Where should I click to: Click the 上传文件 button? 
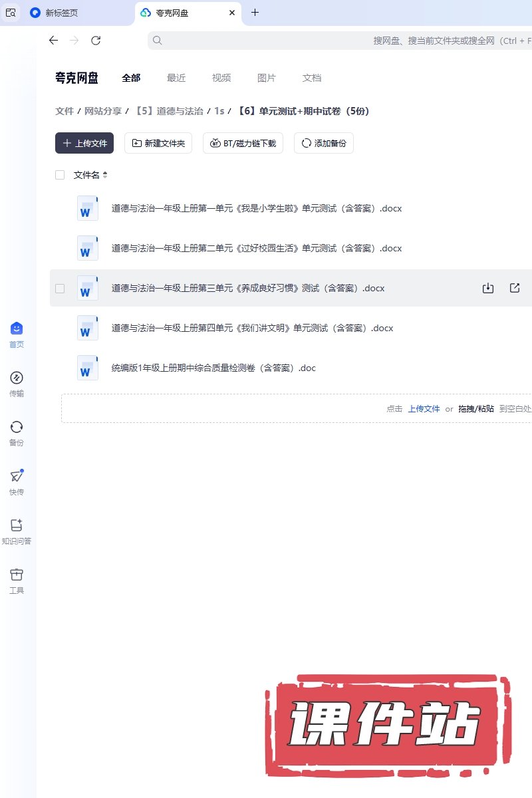click(x=84, y=143)
